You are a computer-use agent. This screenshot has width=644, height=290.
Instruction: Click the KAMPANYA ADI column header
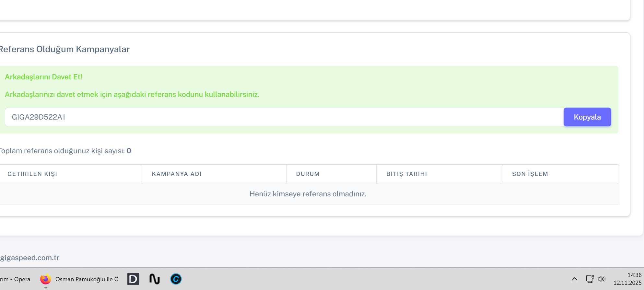[x=177, y=174]
